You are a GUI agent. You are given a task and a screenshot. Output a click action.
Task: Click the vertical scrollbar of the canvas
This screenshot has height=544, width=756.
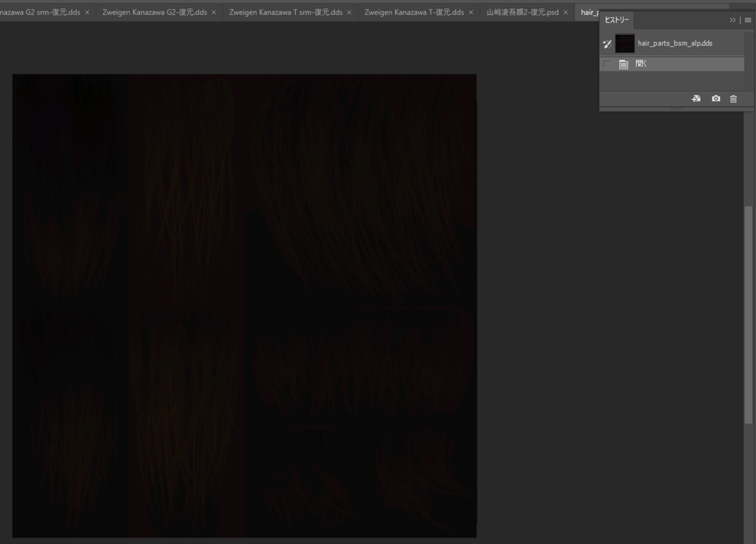coord(748,315)
